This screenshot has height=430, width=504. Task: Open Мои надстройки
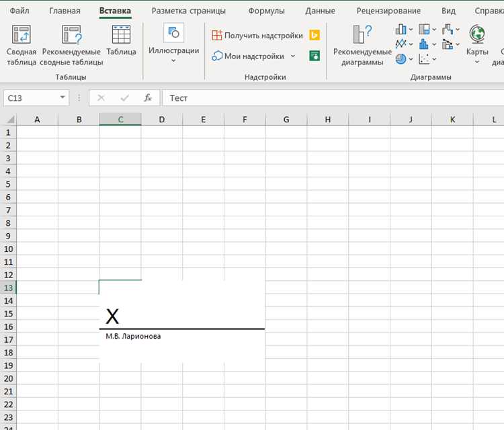pyautogui.click(x=248, y=56)
